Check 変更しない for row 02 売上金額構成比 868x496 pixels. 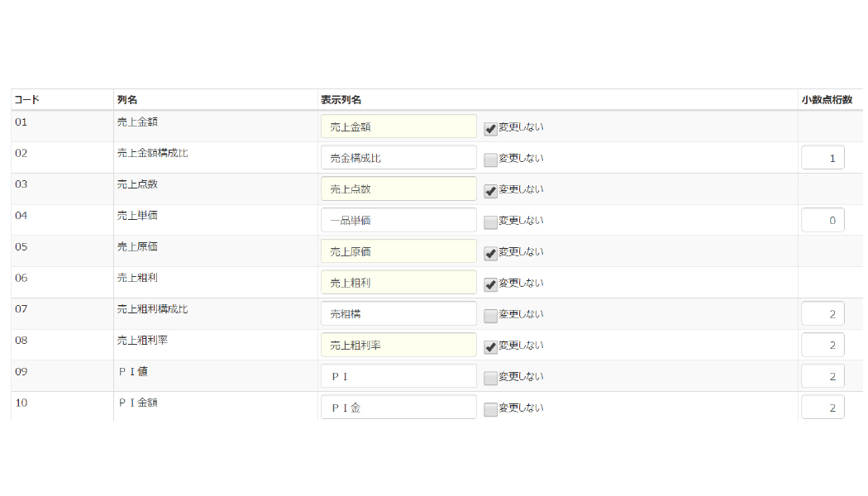click(490, 160)
